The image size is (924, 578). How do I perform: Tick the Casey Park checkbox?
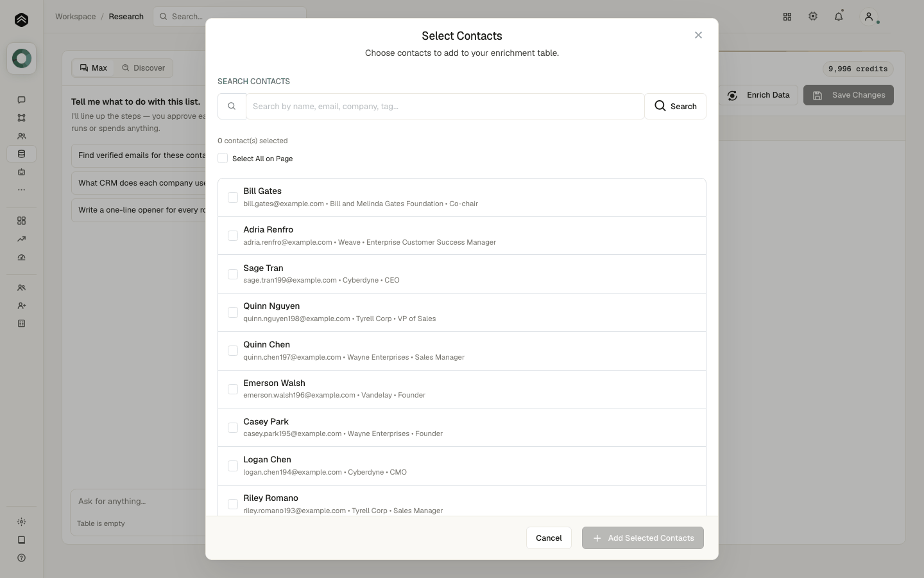pyautogui.click(x=233, y=428)
